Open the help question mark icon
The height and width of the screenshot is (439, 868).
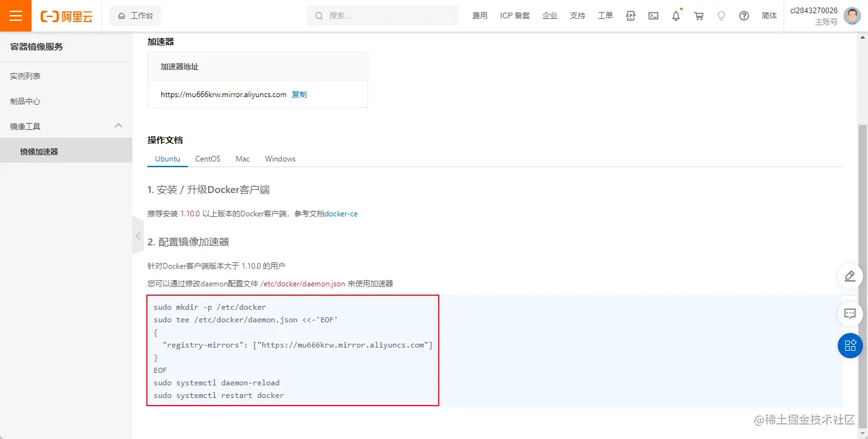(x=744, y=15)
